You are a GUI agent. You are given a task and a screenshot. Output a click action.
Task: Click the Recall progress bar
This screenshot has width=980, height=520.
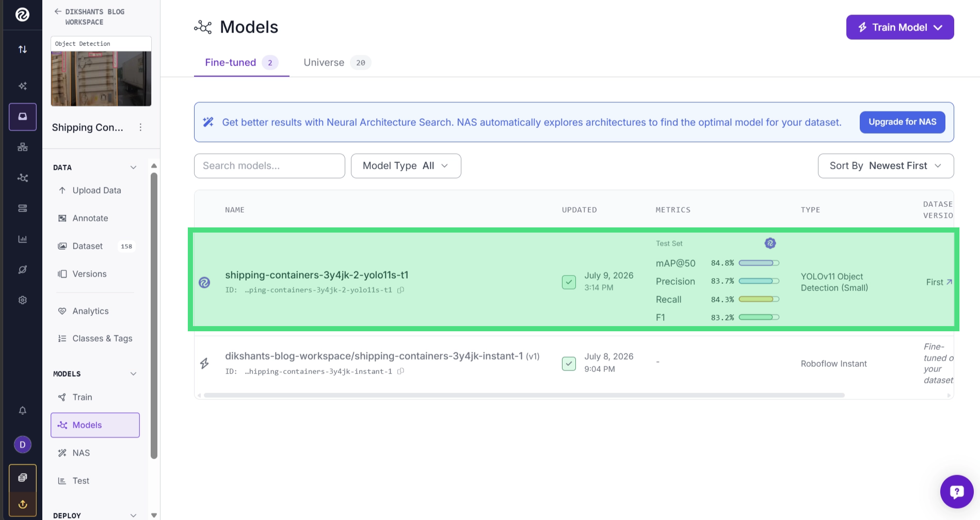759,299
